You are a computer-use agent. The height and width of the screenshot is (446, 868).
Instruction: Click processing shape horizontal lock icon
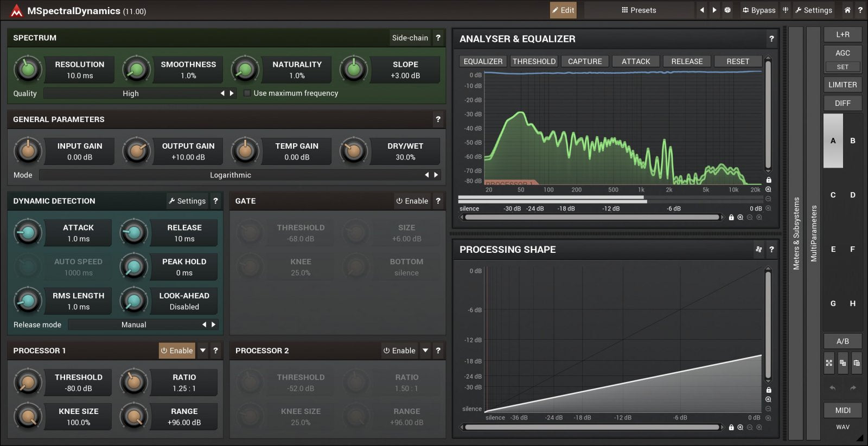click(x=731, y=428)
